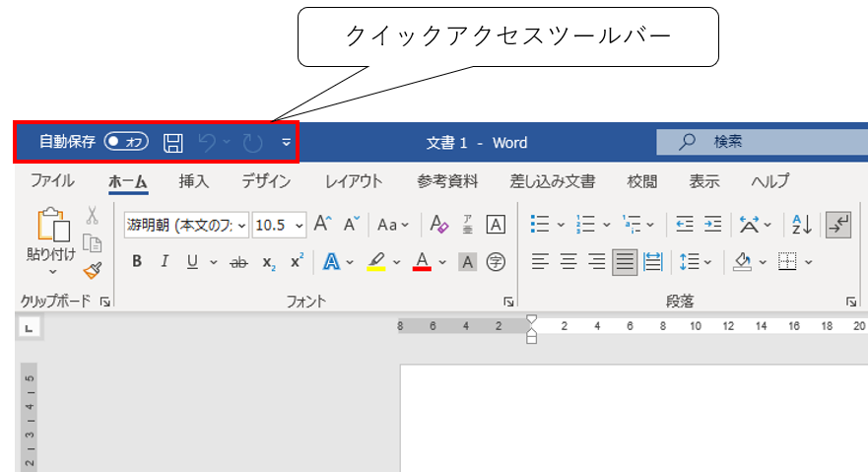
Task: Center align the paragraph text
Action: click(x=568, y=261)
